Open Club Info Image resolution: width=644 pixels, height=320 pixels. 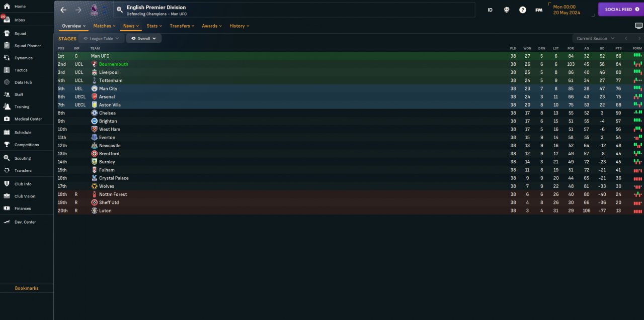point(23,184)
